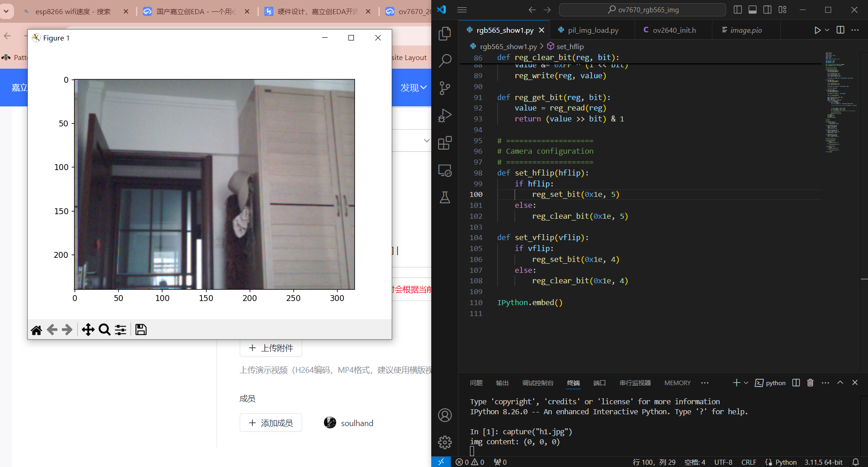Image resolution: width=868 pixels, height=467 pixels.
Task: Open the 调试控制台 debug console tab
Action: click(x=538, y=383)
